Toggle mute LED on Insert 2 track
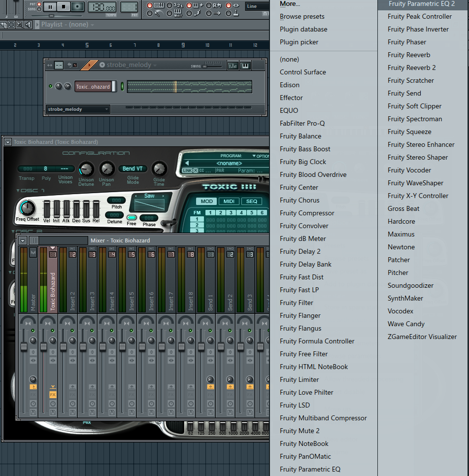 [x=72, y=330]
